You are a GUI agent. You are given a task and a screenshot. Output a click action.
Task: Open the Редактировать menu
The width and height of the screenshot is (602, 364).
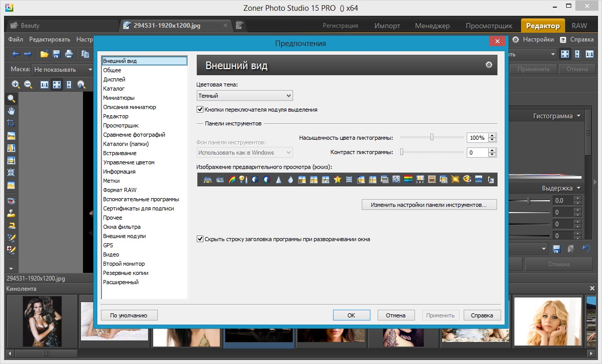click(50, 39)
